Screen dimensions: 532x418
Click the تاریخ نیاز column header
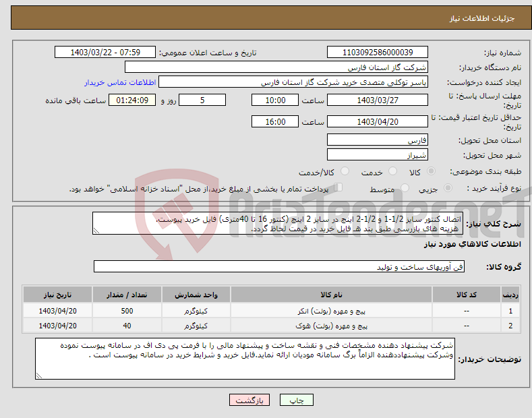click(58, 295)
